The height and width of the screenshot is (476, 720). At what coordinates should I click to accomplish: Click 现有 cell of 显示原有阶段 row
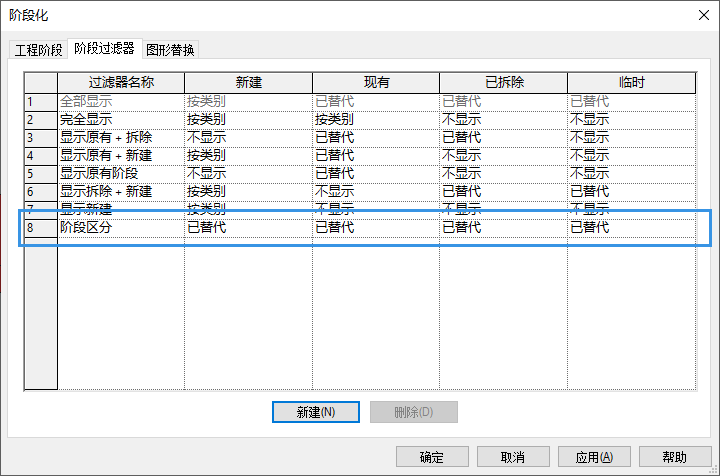(376, 174)
